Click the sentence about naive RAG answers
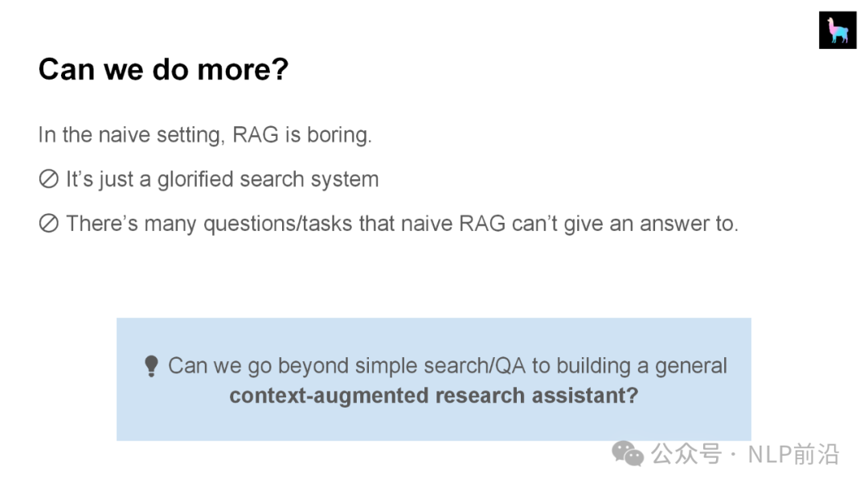 click(x=403, y=224)
